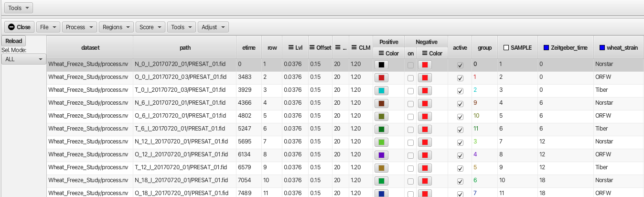Open the top Tools dropdown
Screen dimensions: 644x197
pyautogui.click(x=19, y=8)
